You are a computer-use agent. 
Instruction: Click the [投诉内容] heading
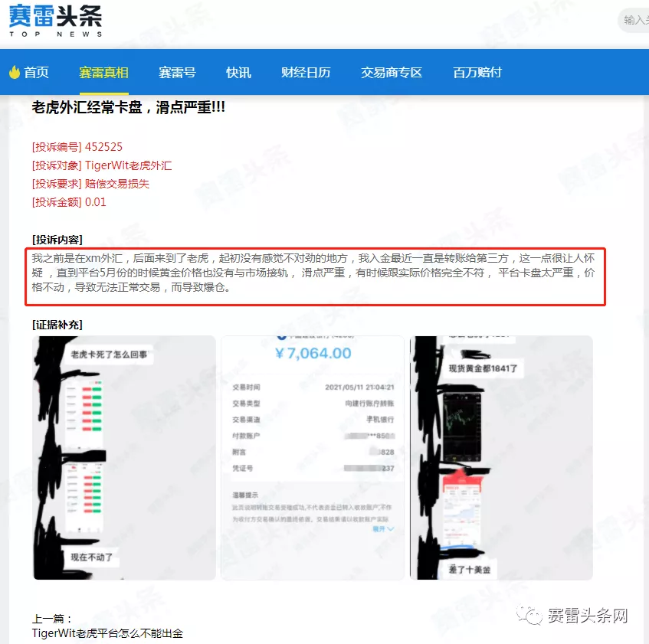pos(57,240)
